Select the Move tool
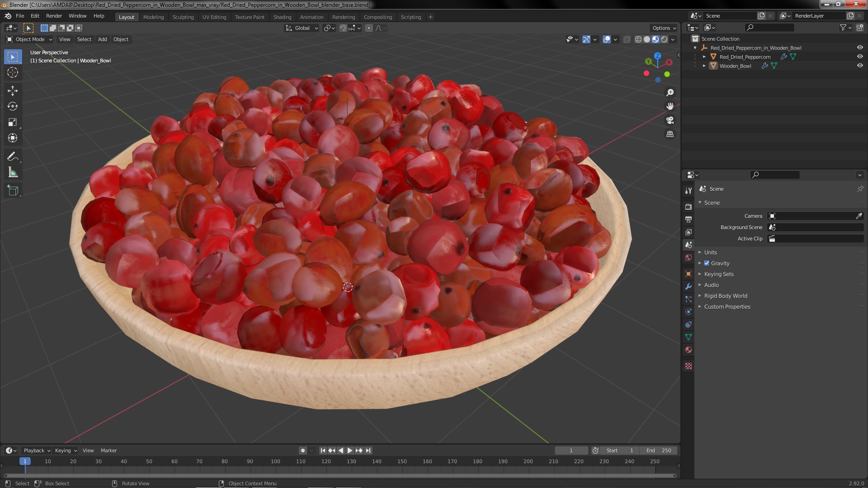Image resolution: width=868 pixels, height=488 pixels. click(13, 91)
